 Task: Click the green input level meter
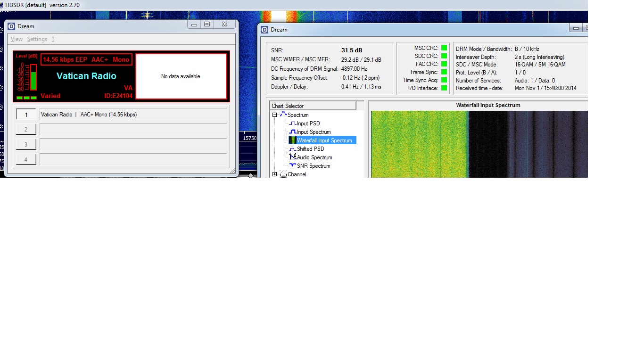[33, 78]
